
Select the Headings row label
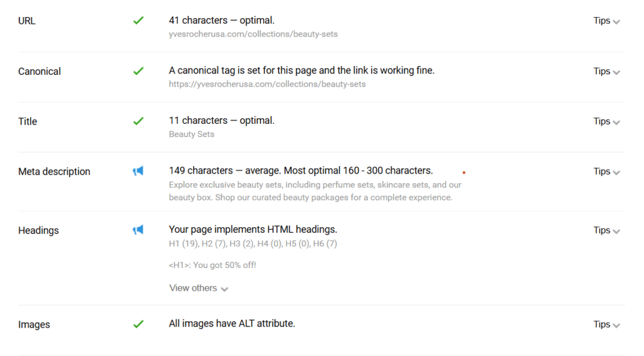(x=38, y=230)
